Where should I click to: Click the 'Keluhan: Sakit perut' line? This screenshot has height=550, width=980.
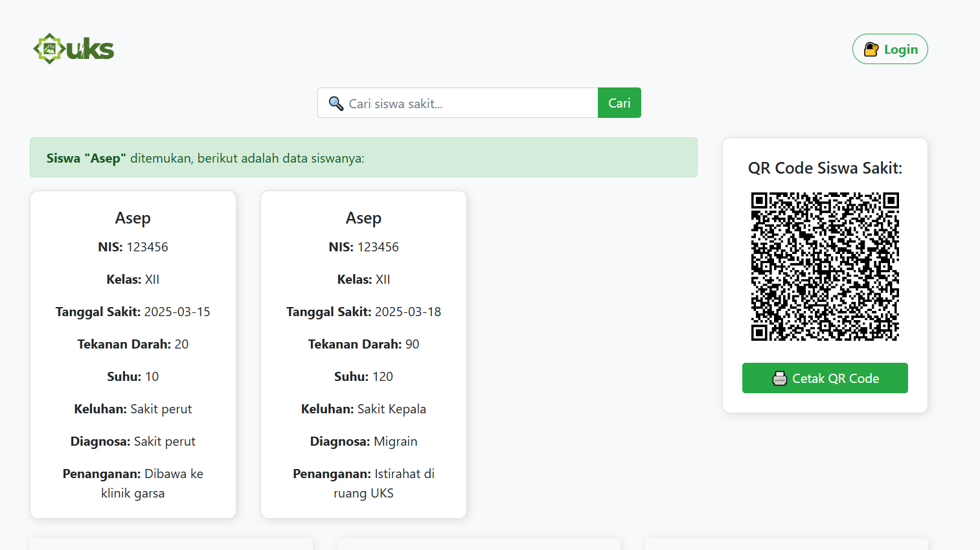133,409
